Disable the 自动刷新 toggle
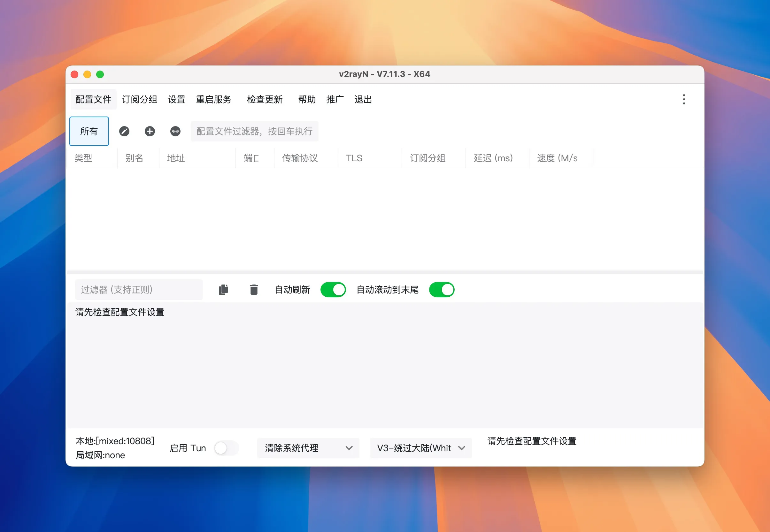 (333, 289)
